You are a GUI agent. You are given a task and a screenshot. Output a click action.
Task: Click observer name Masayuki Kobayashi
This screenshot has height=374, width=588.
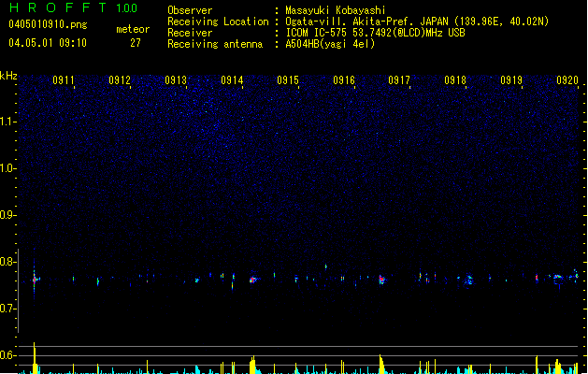336,10
